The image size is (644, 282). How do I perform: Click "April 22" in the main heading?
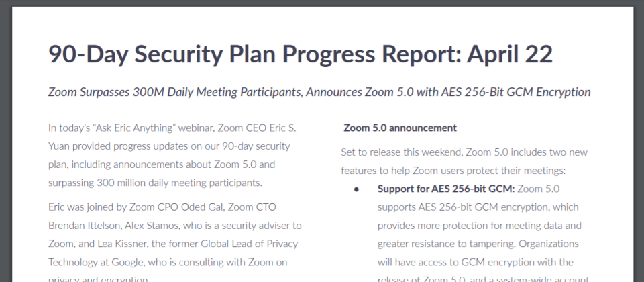[510, 55]
